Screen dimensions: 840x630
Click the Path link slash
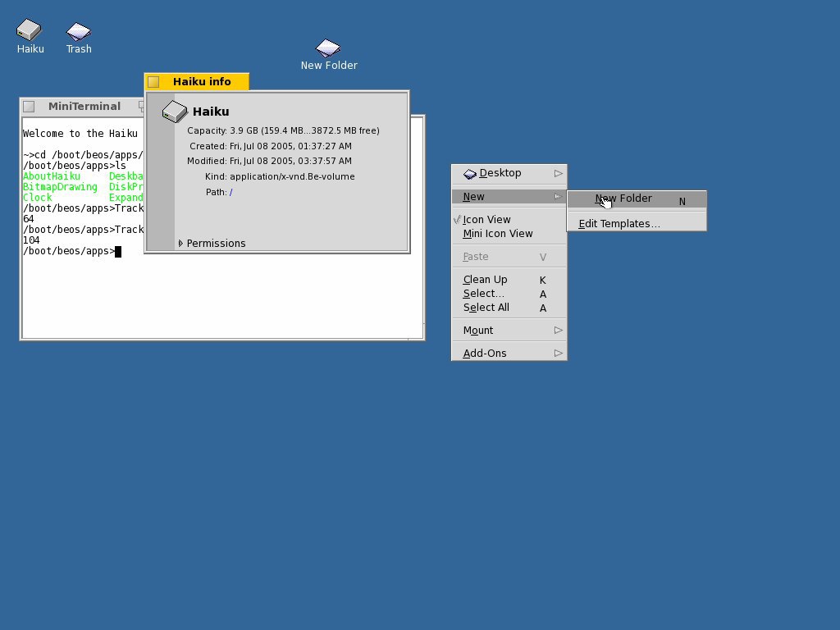(x=231, y=192)
